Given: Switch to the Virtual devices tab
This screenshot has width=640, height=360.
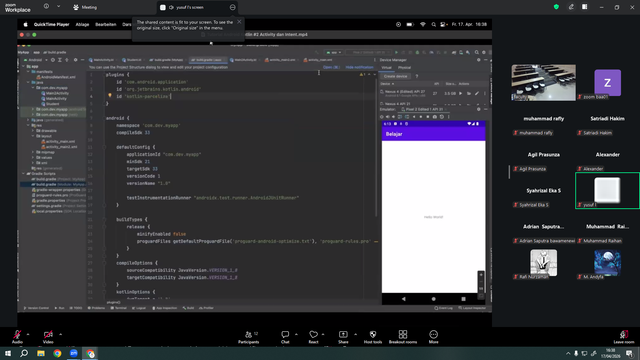Looking at the screenshot, I should (x=386, y=68).
